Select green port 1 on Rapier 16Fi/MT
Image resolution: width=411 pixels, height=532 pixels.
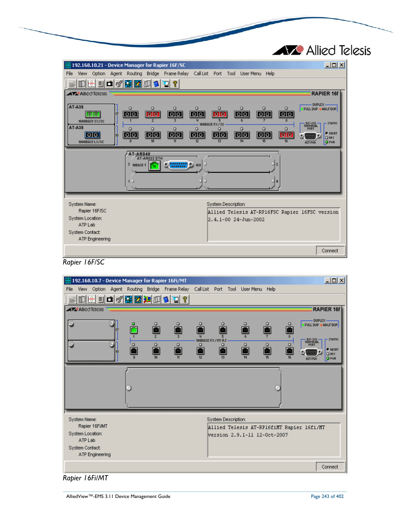pyautogui.click(x=134, y=330)
